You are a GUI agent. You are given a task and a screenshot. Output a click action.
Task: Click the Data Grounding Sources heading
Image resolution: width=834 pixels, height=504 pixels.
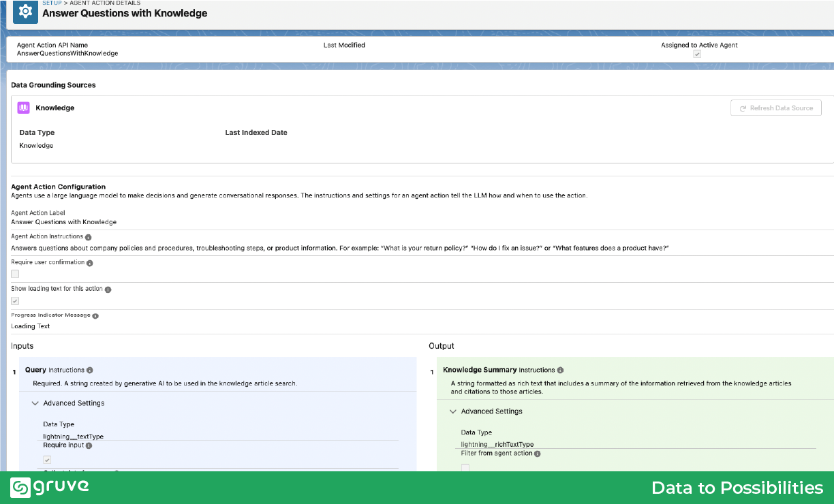tap(53, 85)
